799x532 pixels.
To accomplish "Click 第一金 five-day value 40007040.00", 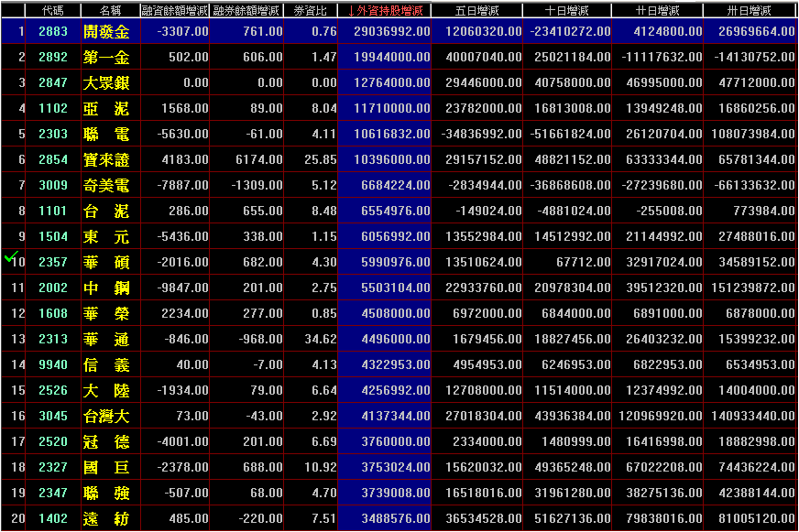I will (484, 57).
